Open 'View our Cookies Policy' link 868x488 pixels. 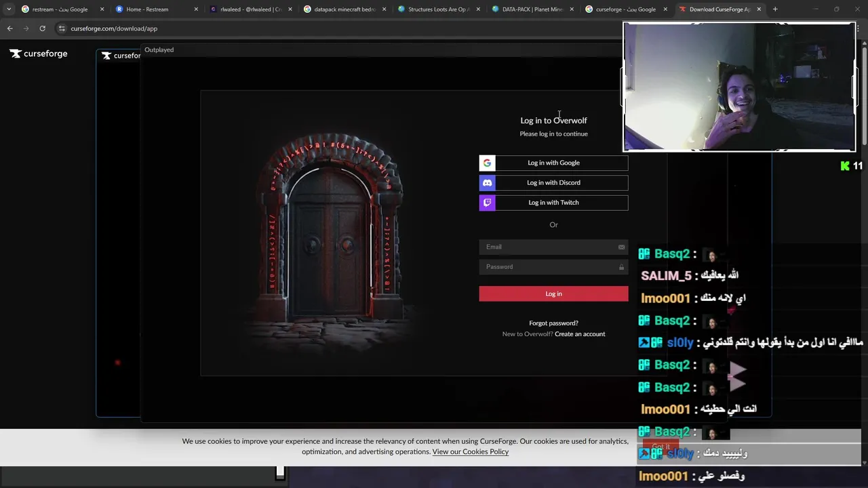point(470,452)
